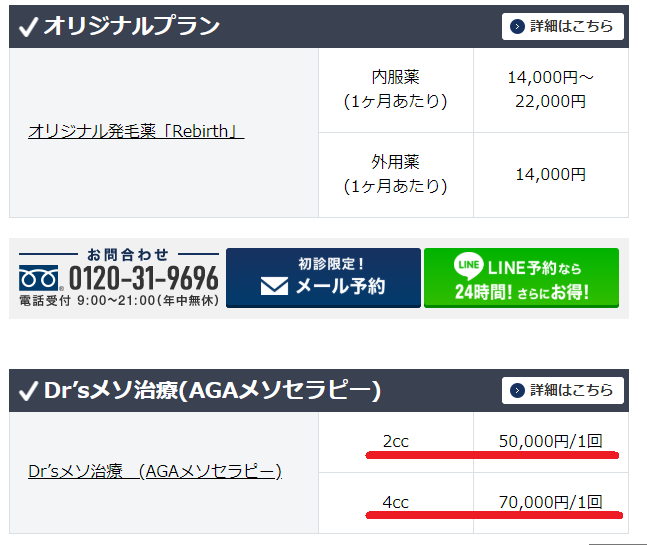Screen dimensions: 647x545
Task: Click the green LINE予約 button
Action: pos(521,278)
